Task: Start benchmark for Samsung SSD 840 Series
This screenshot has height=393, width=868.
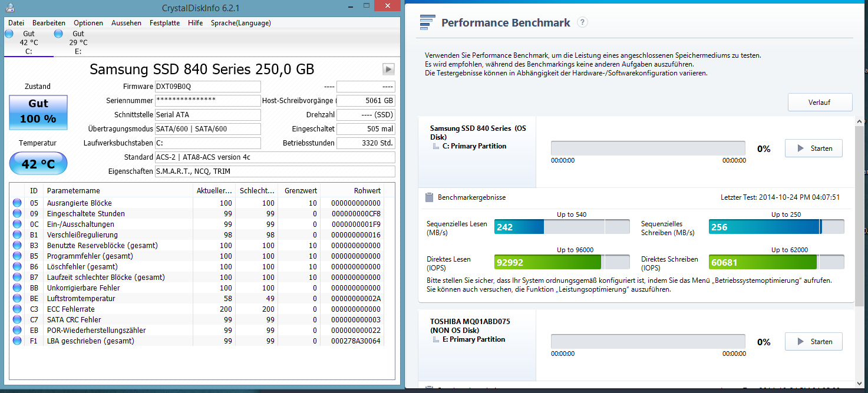Action: pyautogui.click(x=813, y=148)
